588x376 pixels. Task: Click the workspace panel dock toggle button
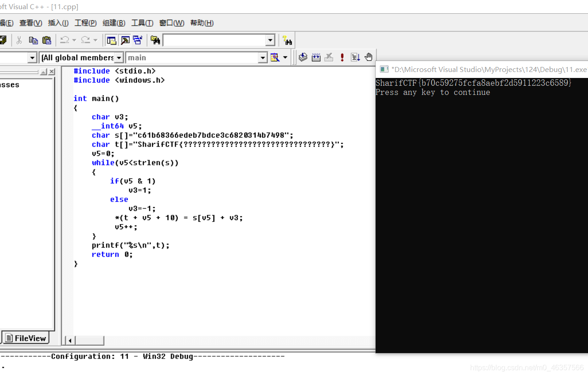44,72
